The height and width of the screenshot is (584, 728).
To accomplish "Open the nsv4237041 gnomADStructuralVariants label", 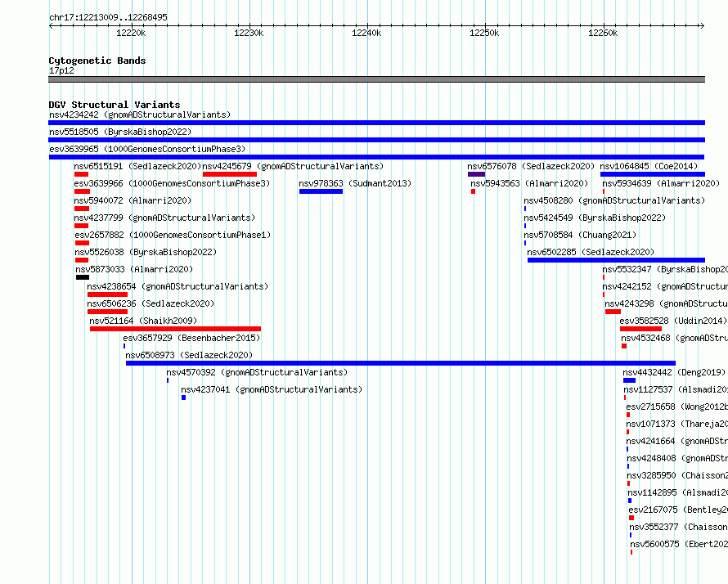I will click(x=272, y=389).
